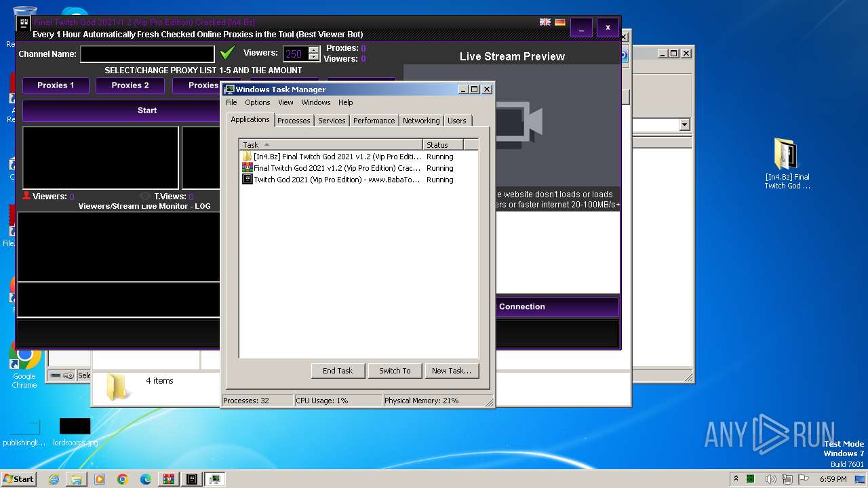Decrease Viewers count with down arrow
The height and width of the screenshot is (488, 868).
point(313,57)
